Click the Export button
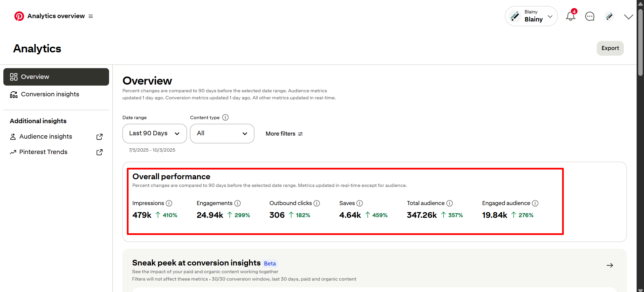Viewport: 644px width, 292px height. [610, 48]
